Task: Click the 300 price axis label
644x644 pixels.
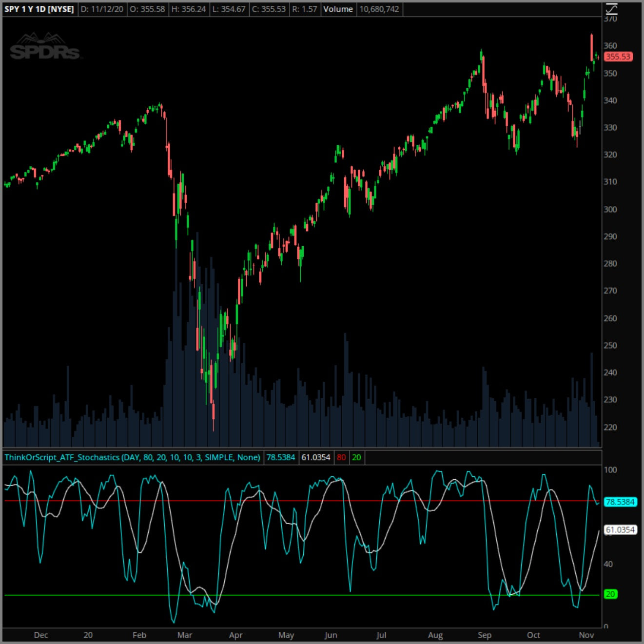Action: (610, 209)
